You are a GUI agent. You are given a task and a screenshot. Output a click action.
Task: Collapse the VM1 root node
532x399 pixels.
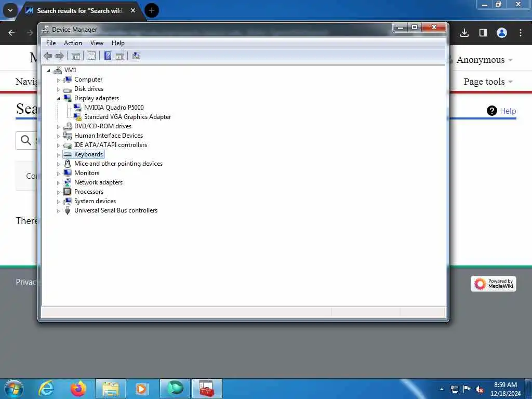(48, 71)
